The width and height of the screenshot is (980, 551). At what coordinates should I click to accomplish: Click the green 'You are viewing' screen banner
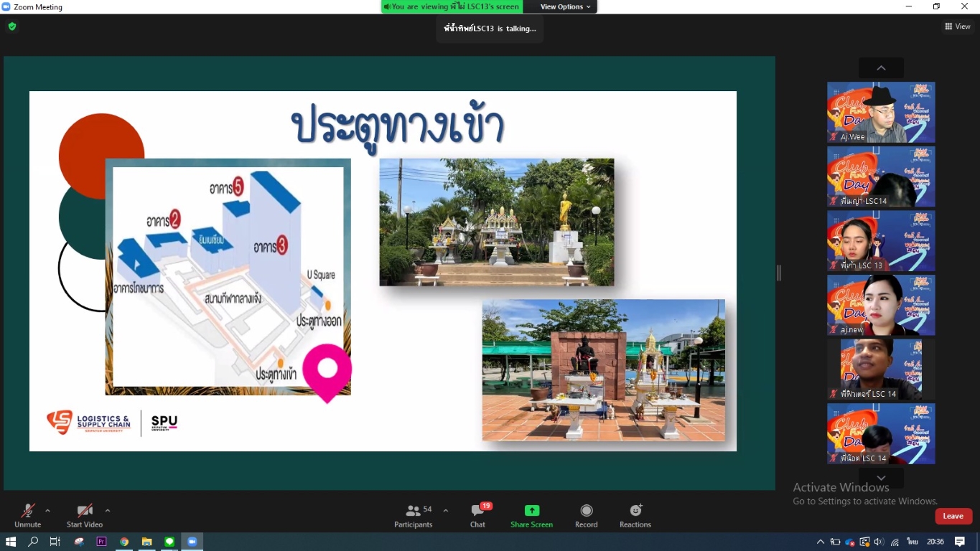(x=452, y=6)
